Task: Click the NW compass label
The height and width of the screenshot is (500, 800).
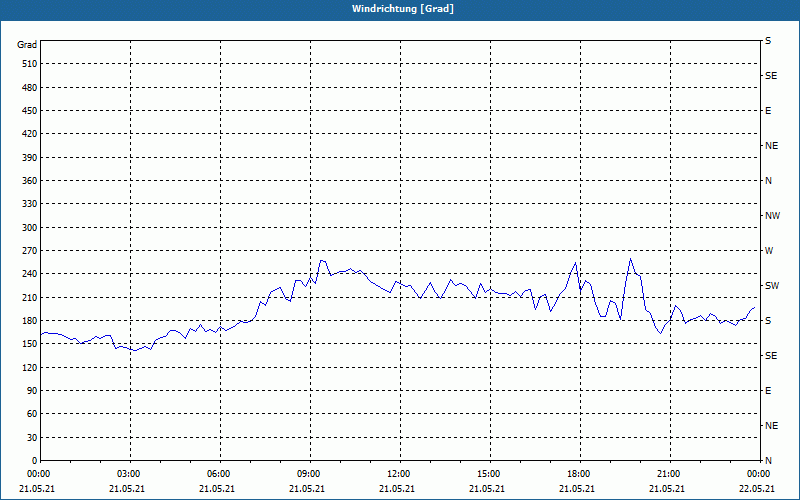Action: coord(772,216)
